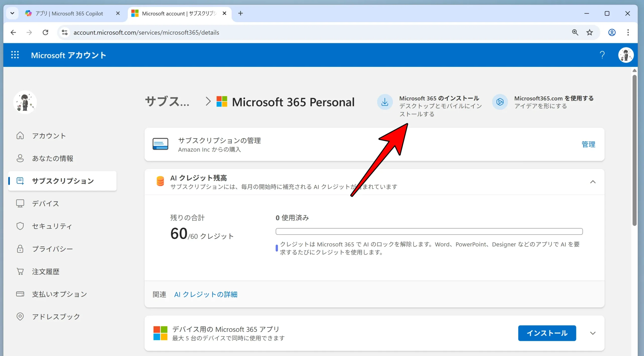This screenshot has height=356, width=644.
Task: Open Microsoft 365 のインストール link
Action: 439,98
